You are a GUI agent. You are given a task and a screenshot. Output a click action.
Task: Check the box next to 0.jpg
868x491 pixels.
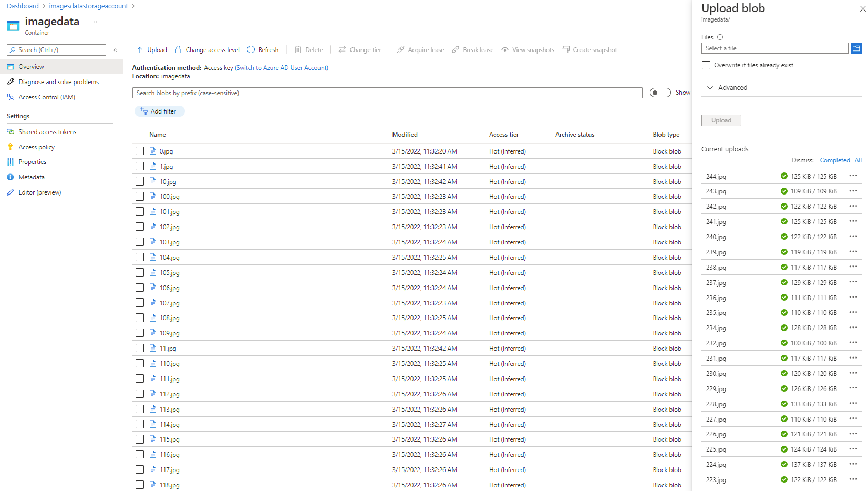[x=140, y=151]
